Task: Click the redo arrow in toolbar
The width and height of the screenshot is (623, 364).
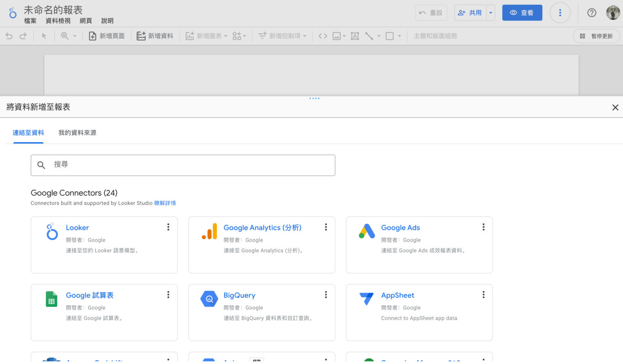Action: coord(23,36)
